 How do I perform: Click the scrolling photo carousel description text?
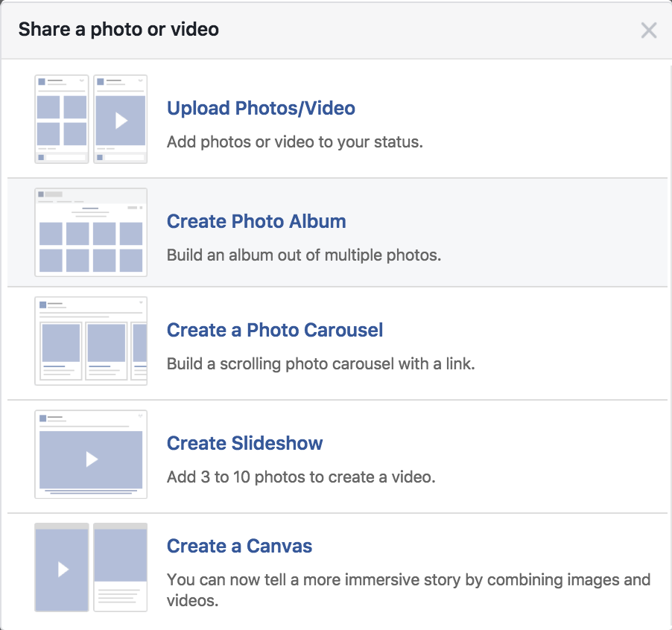[x=320, y=364]
